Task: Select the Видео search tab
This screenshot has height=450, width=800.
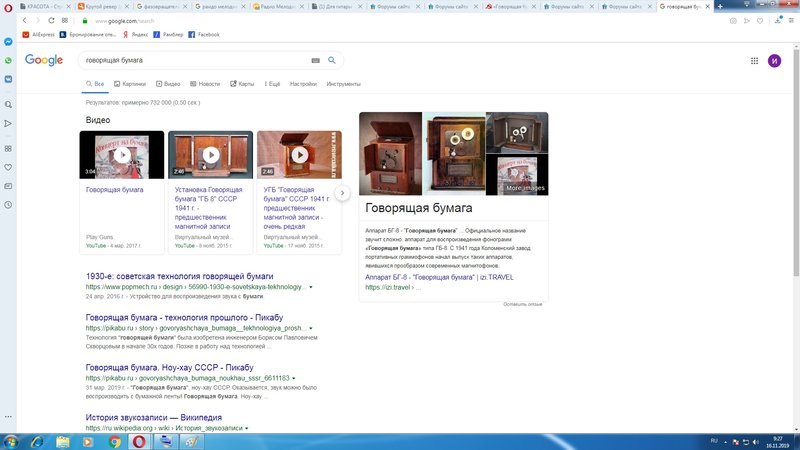Action: point(168,84)
